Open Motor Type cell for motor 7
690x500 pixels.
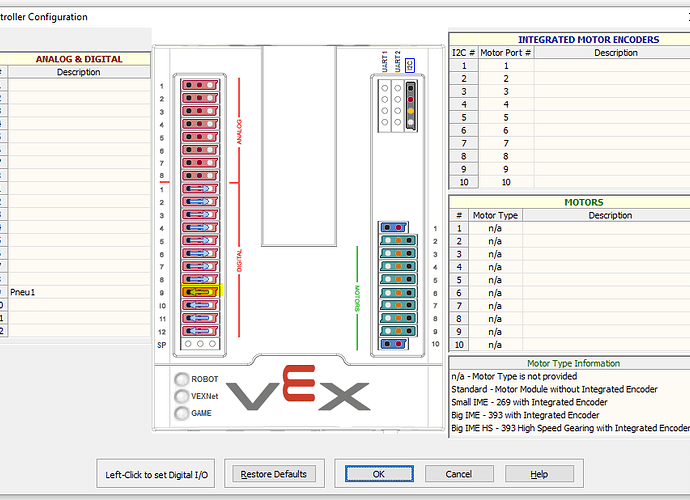[x=495, y=306]
